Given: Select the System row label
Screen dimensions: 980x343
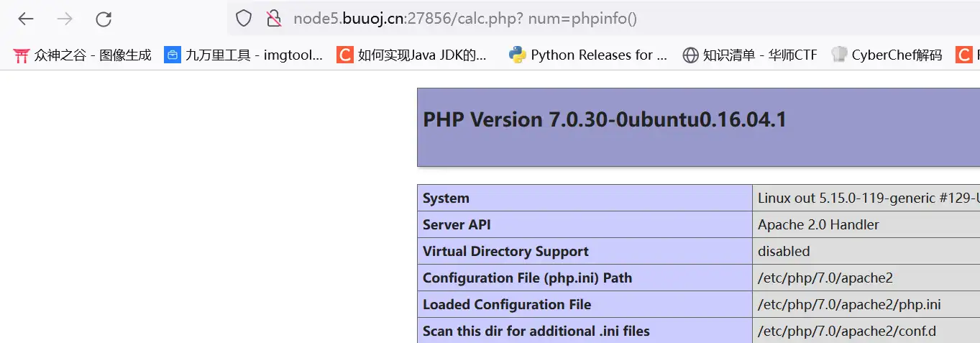Looking at the screenshot, I should (x=446, y=198).
